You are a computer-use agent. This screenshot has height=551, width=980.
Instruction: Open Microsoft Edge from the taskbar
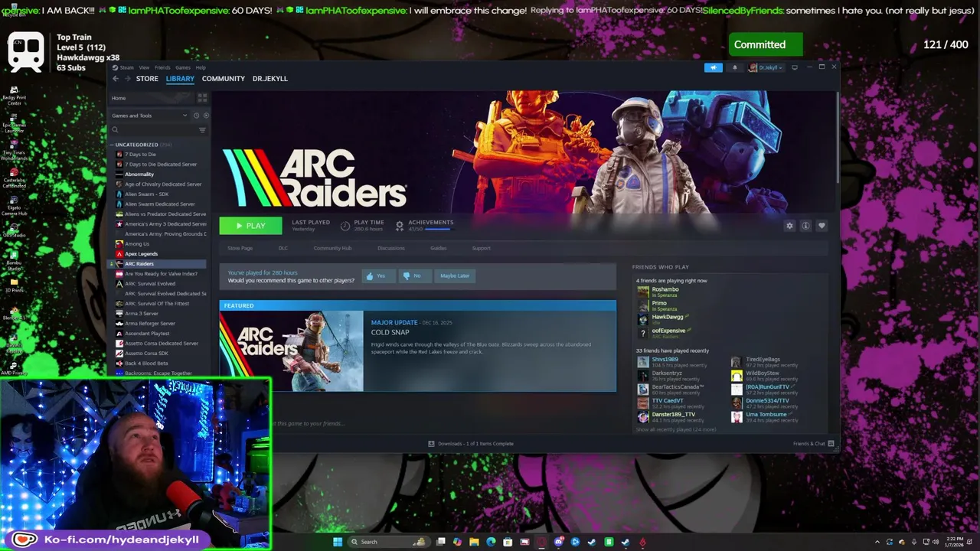click(491, 542)
